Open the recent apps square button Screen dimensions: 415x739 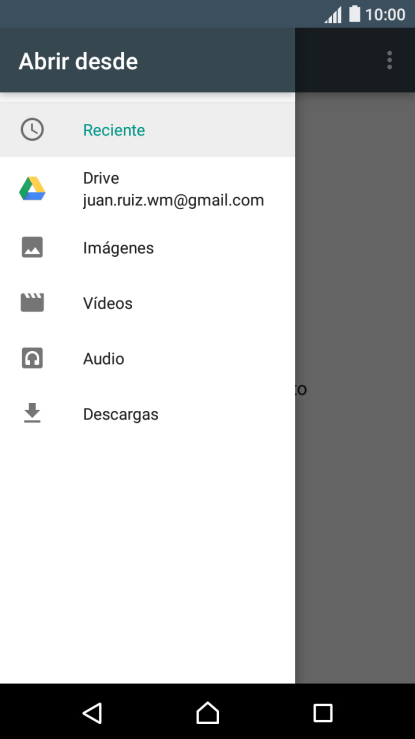coord(323,713)
